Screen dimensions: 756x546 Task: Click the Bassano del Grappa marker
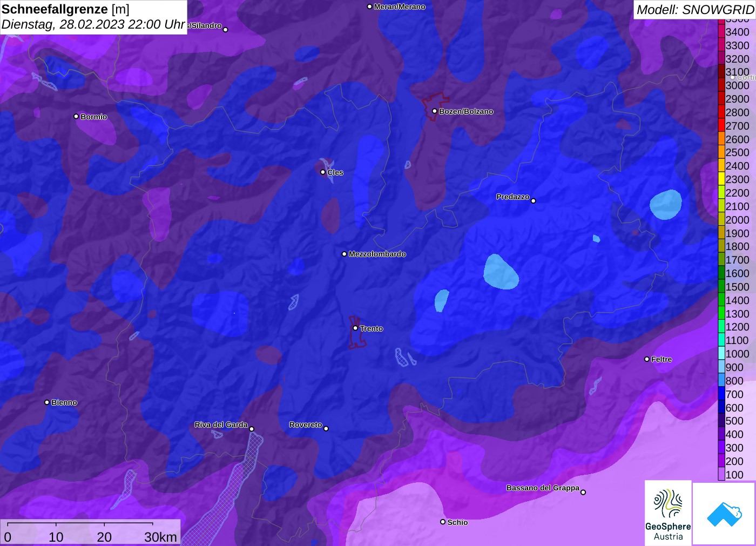pyautogui.click(x=583, y=492)
